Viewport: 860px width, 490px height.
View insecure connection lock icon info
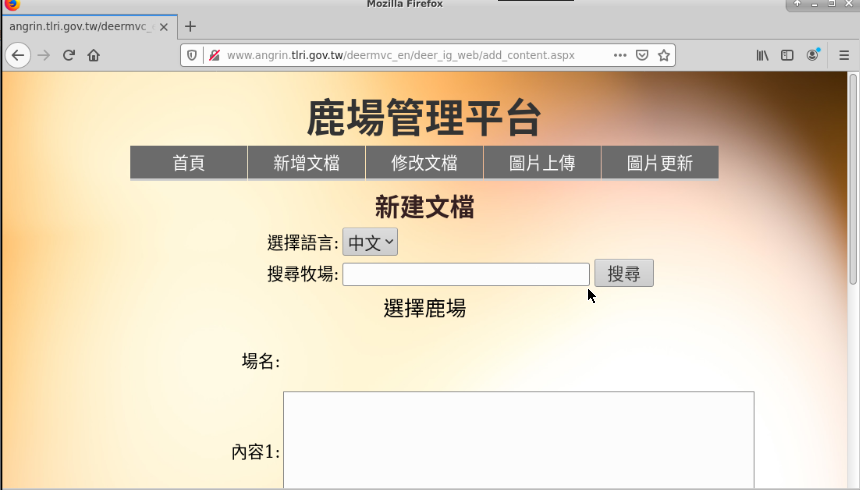click(x=214, y=55)
